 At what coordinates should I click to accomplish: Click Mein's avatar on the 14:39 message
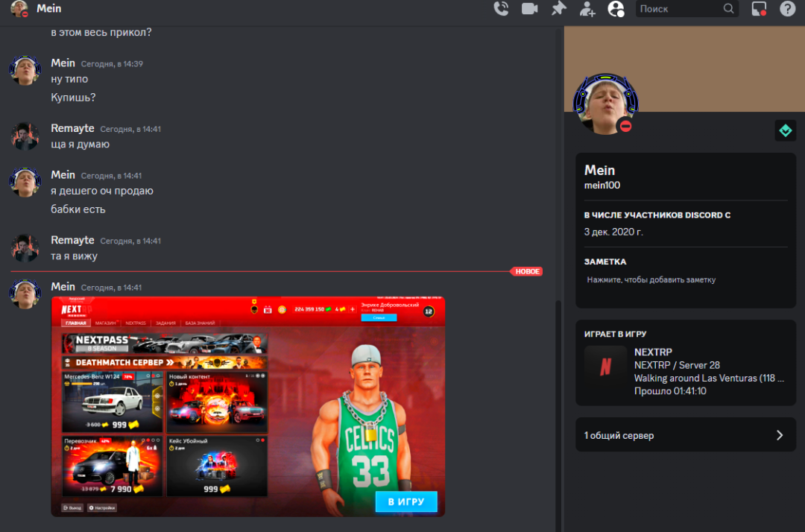pos(25,70)
